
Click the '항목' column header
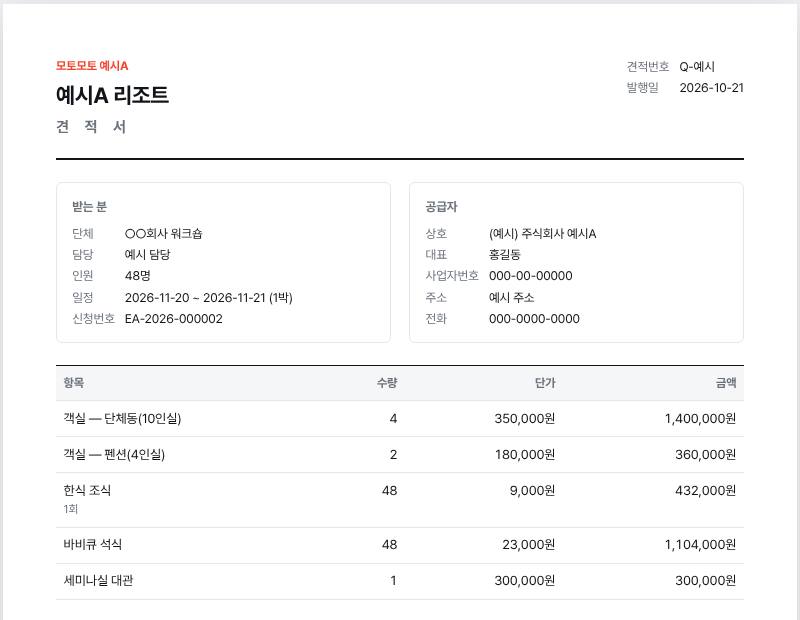pos(73,383)
